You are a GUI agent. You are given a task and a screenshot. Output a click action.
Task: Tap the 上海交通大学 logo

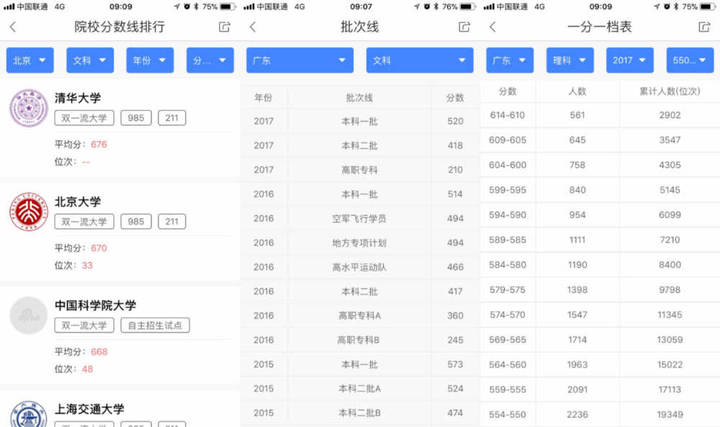pyautogui.click(x=29, y=414)
